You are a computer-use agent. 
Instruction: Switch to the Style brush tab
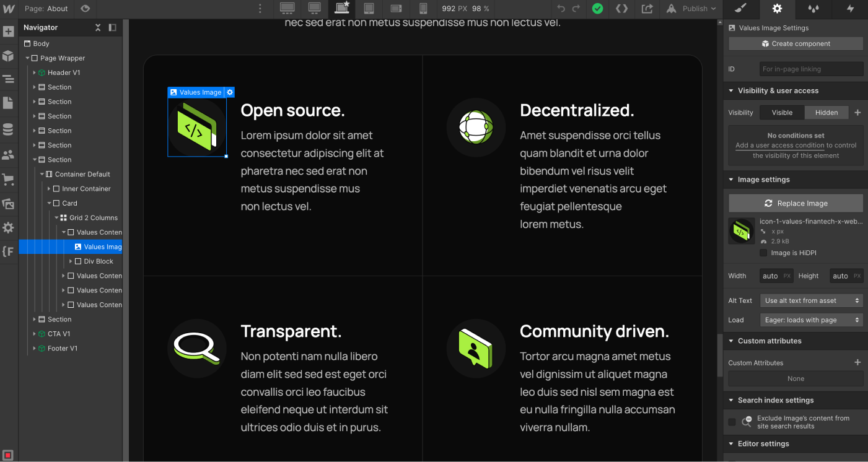742,9
